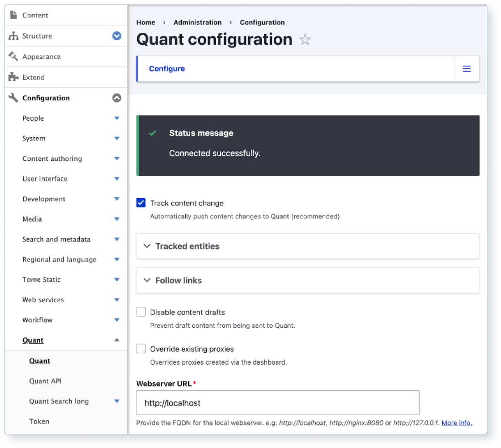Switch to the Configure tab

click(167, 68)
